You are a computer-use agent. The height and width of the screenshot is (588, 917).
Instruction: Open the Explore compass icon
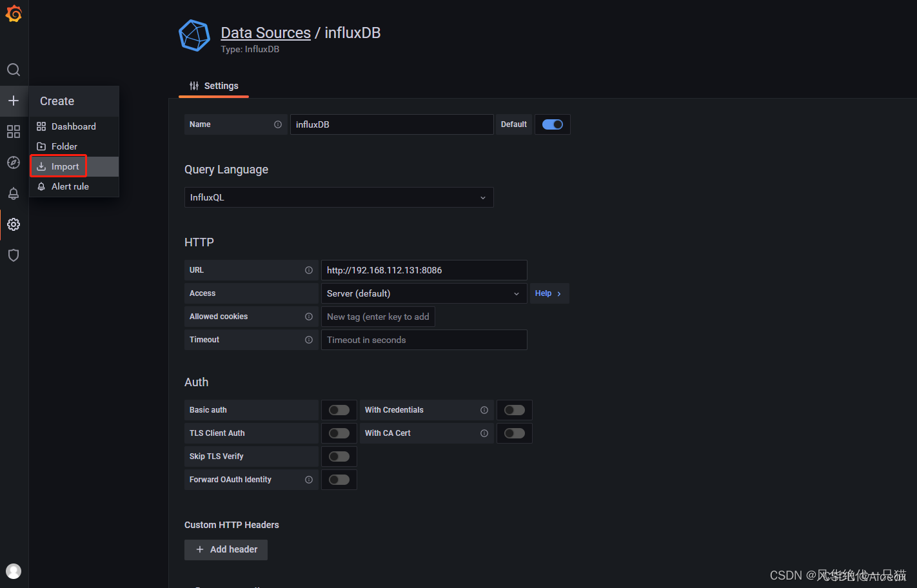click(x=14, y=162)
